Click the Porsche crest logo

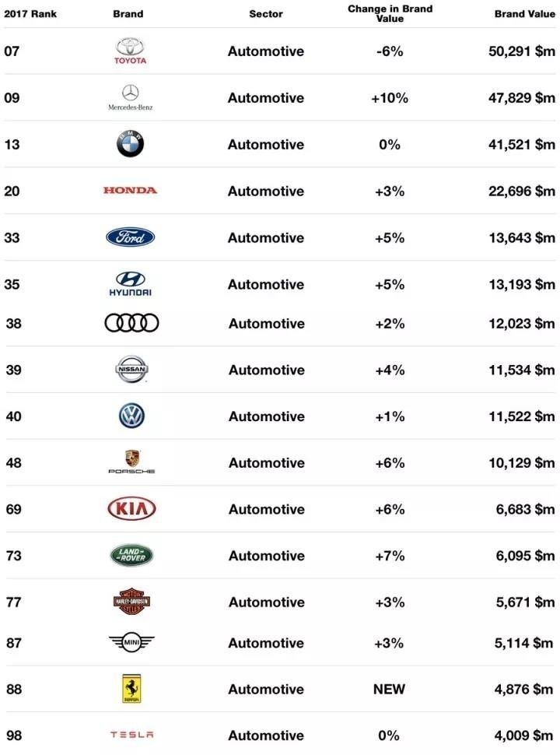131,462
